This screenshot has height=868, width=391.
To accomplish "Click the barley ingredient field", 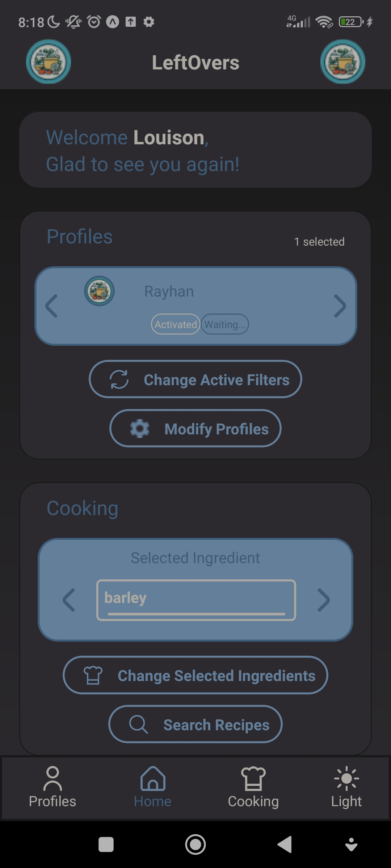I will point(196,600).
